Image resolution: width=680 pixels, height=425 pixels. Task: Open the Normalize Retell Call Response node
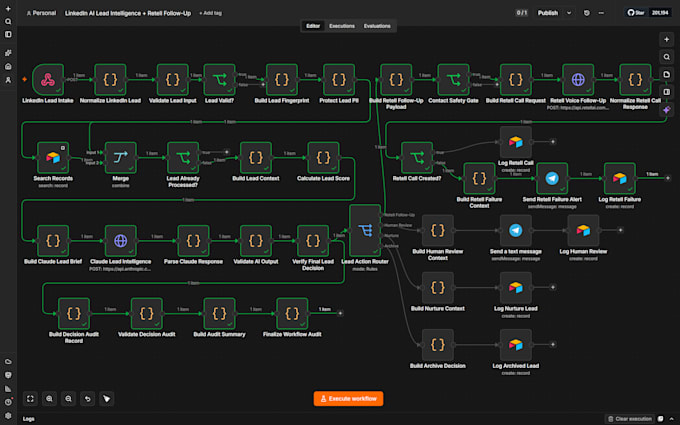point(635,80)
